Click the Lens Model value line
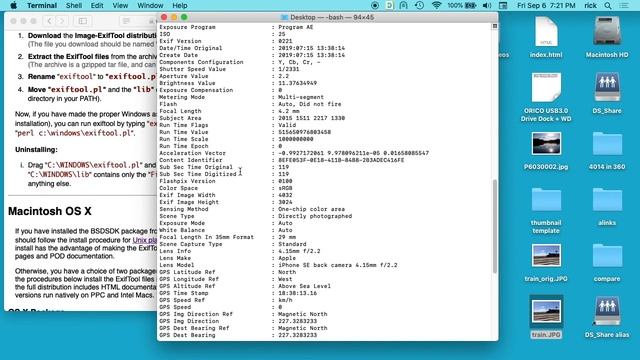The height and width of the screenshot is (360, 640). click(338, 265)
